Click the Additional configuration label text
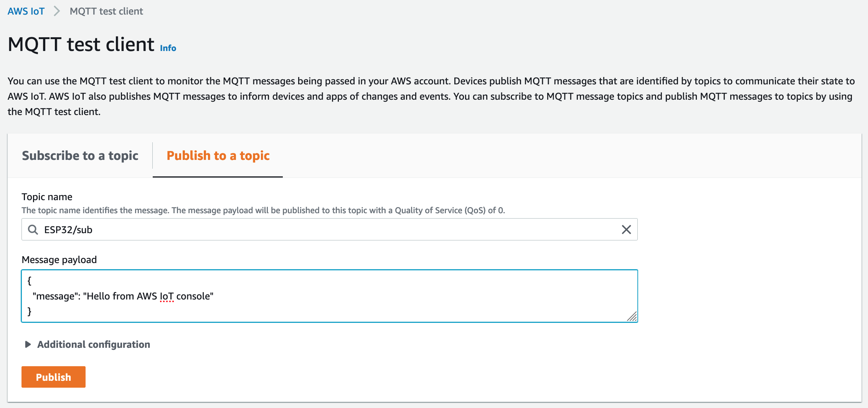This screenshot has height=408, width=868. coord(93,344)
